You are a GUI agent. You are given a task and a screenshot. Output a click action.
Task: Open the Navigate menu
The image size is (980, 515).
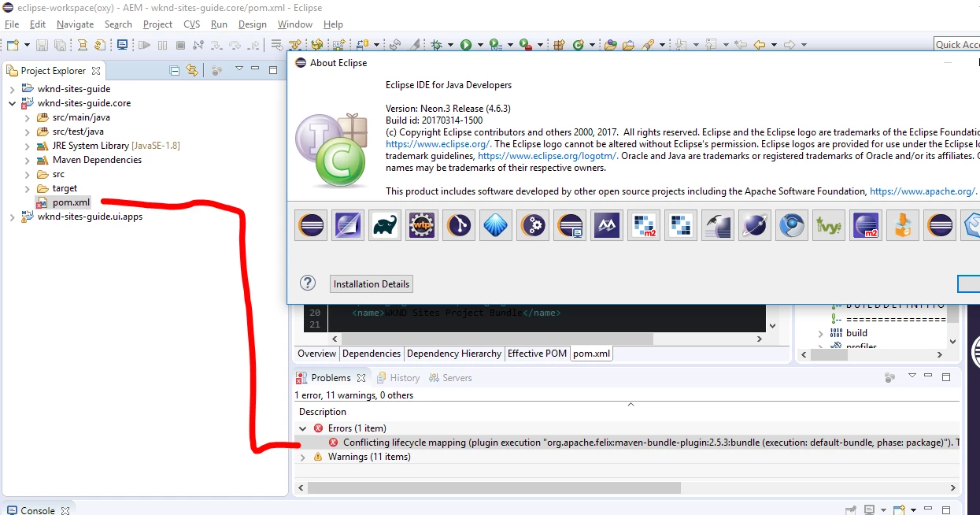[x=75, y=24]
